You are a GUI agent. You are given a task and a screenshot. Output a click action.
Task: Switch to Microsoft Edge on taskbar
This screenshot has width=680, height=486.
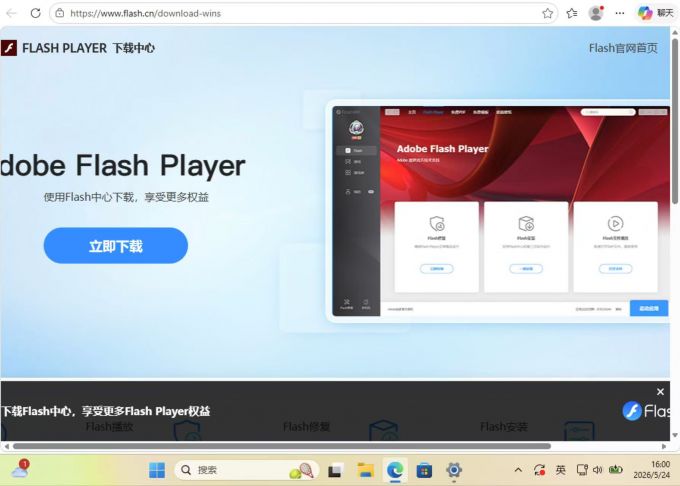point(395,470)
